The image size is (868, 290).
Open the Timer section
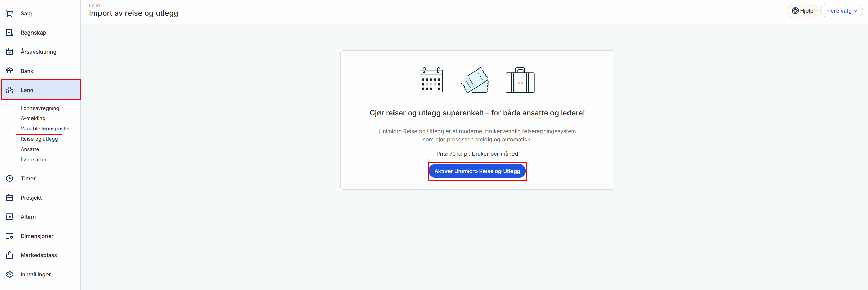[x=28, y=178]
